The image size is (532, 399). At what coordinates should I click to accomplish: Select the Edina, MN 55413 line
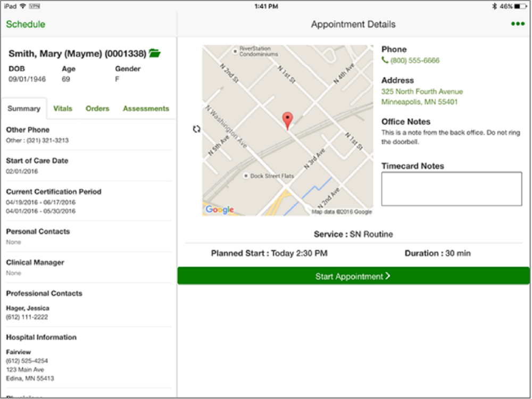[30, 378]
